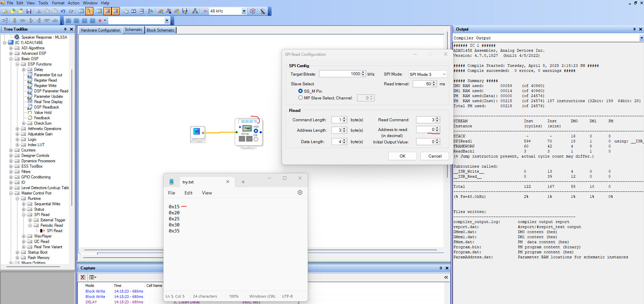Click the hierarchy network toolbar icon

(x=195, y=11)
